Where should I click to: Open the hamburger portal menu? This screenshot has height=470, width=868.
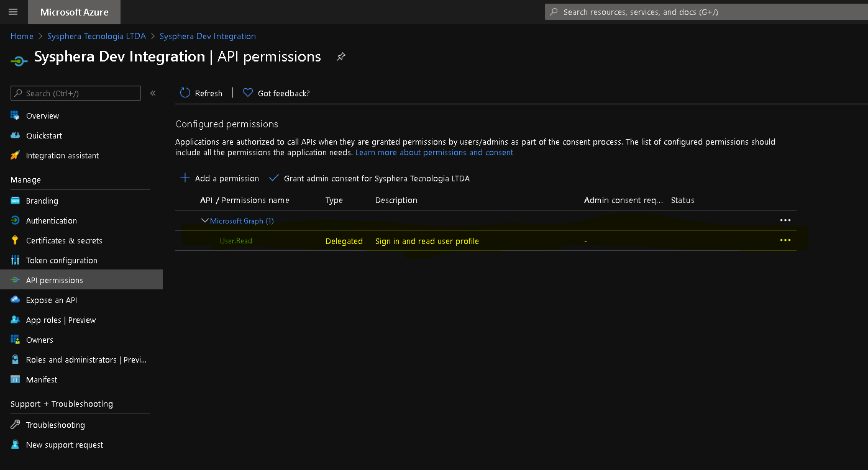13,12
